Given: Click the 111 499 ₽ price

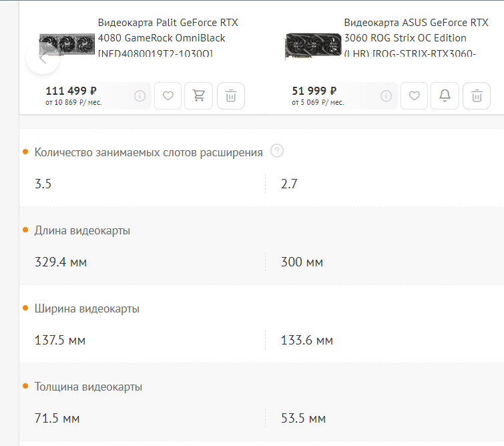Looking at the screenshot, I should tap(71, 91).
